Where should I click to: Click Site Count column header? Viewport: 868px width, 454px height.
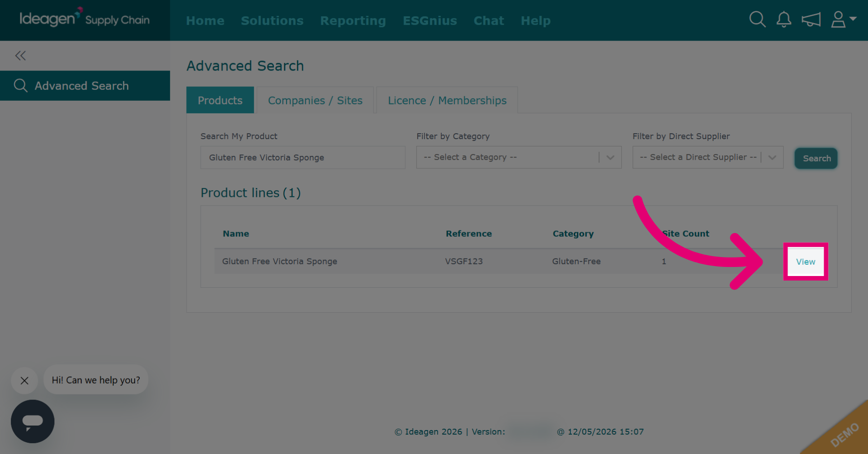tap(686, 234)
